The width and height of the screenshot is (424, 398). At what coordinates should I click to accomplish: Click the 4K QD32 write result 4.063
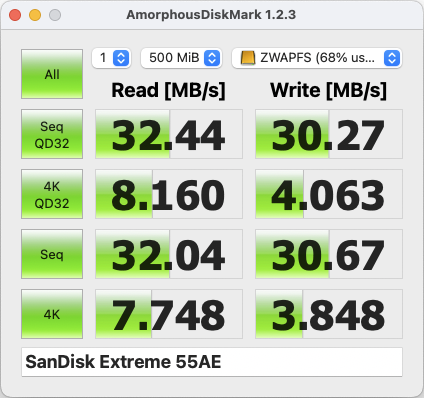point(329,194)
